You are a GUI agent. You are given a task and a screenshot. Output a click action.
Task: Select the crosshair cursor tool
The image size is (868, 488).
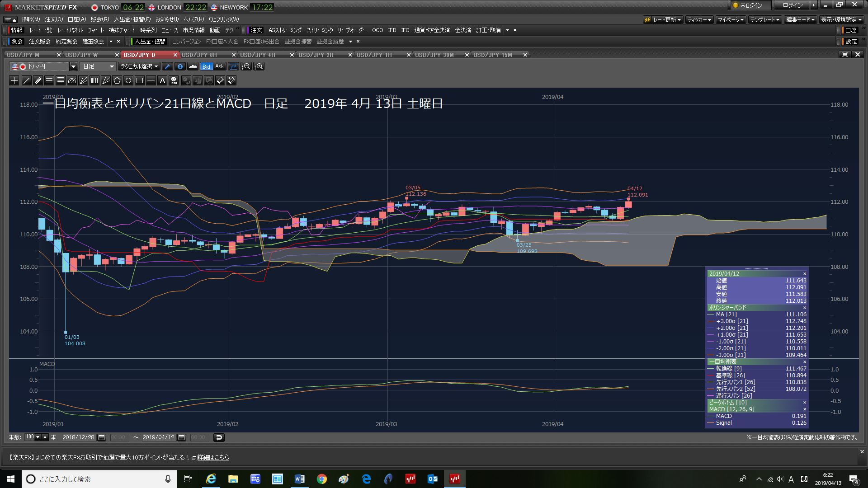click(14, 80)
